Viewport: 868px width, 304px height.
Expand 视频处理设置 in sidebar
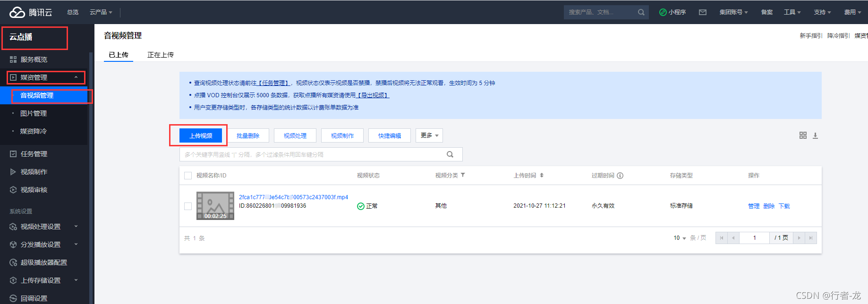pos(76,227)
